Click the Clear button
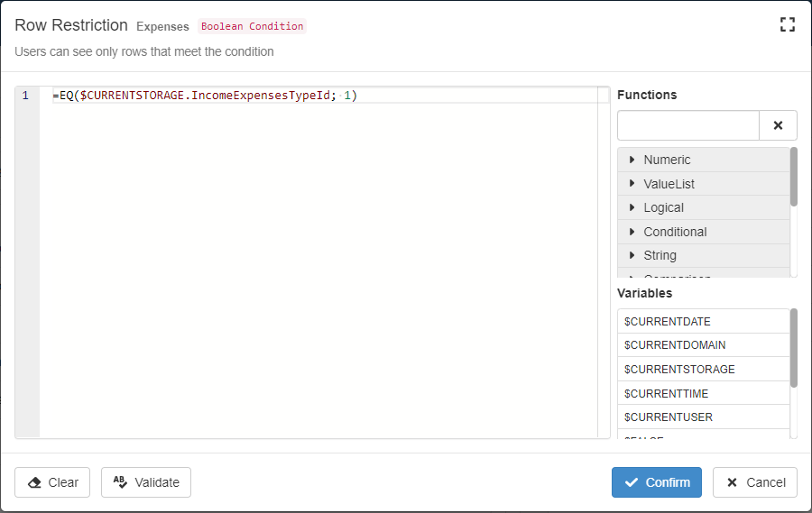This screenshot has width=812, height=513. click(52, 482)
